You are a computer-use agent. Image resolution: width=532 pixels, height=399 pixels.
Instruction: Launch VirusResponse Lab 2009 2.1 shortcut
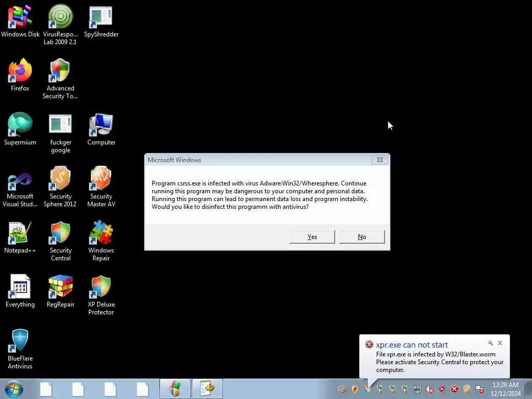(x=60, y=24)
